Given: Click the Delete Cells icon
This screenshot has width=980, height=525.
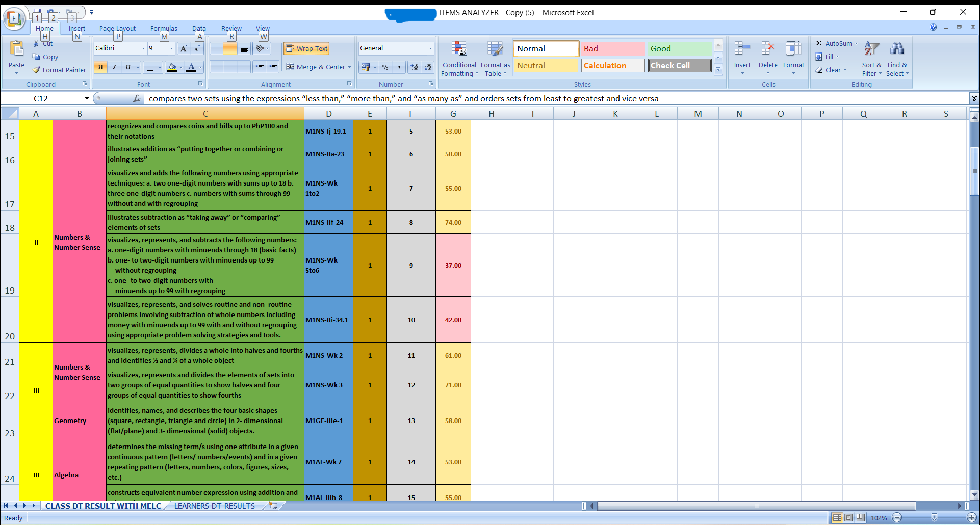Looking at the screenshot, I should pyautogui.click(x=768, y=49).
